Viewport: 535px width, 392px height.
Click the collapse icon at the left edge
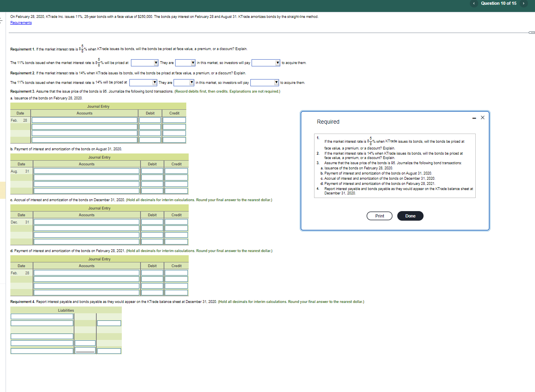(x=1, y=20)
